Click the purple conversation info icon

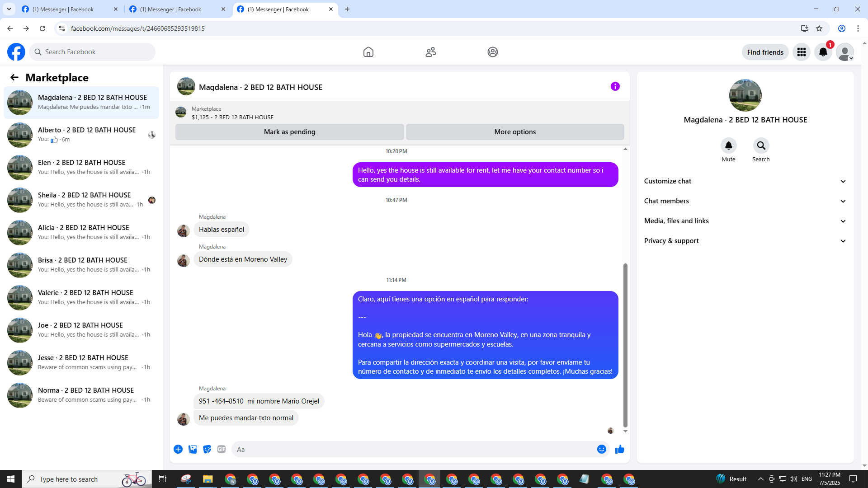615,86
